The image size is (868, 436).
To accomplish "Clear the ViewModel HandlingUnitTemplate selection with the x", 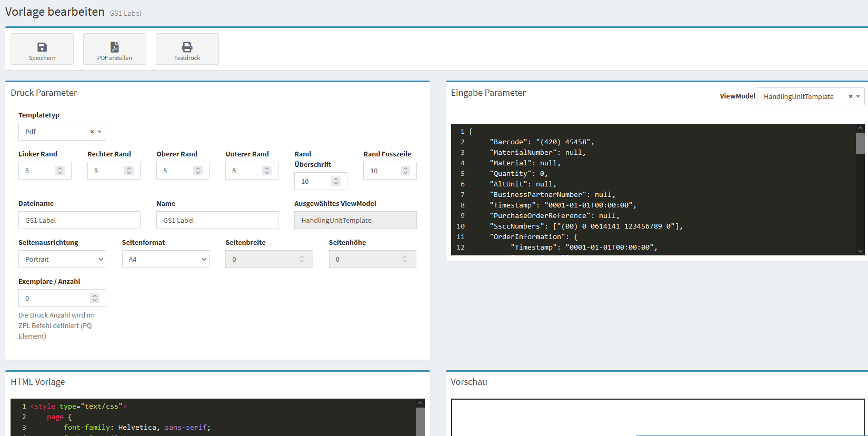I will coord(851,96).
